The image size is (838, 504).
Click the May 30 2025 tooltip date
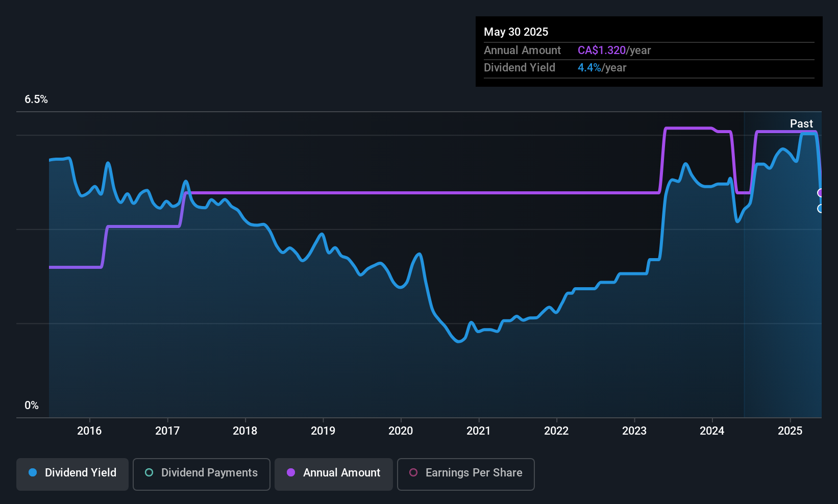click(x=516, y=32)
